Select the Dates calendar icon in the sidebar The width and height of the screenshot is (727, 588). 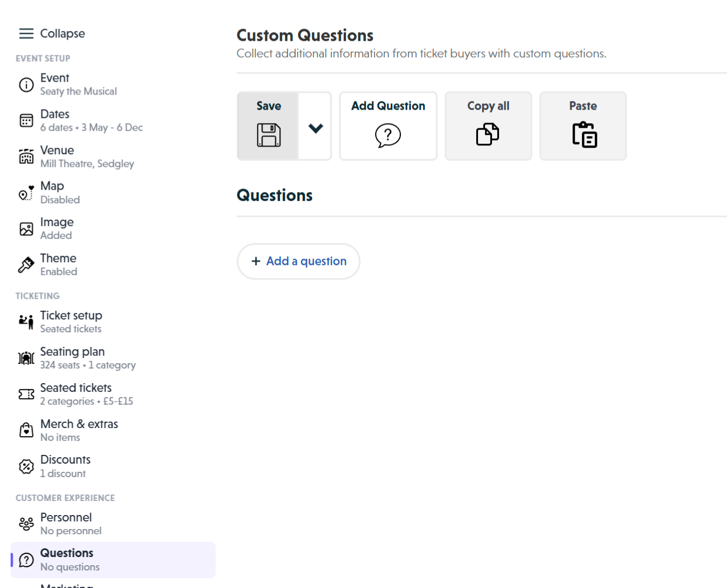26,120
